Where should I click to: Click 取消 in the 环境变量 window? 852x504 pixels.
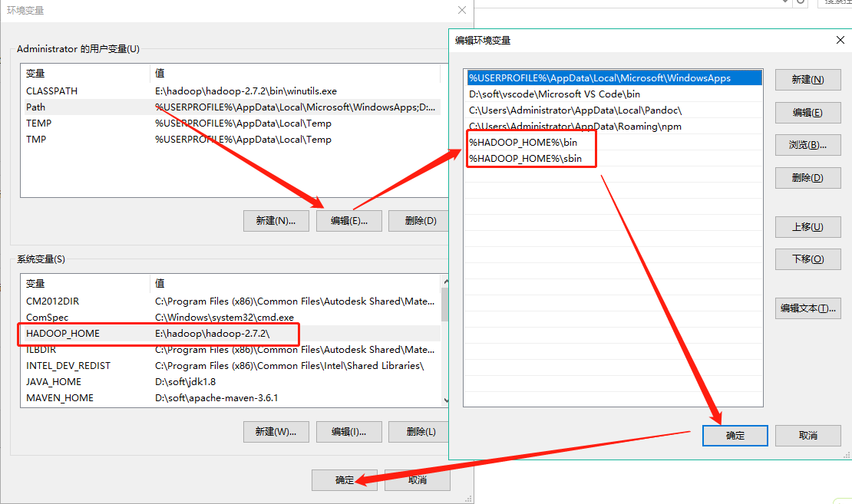tap(418, 480)
